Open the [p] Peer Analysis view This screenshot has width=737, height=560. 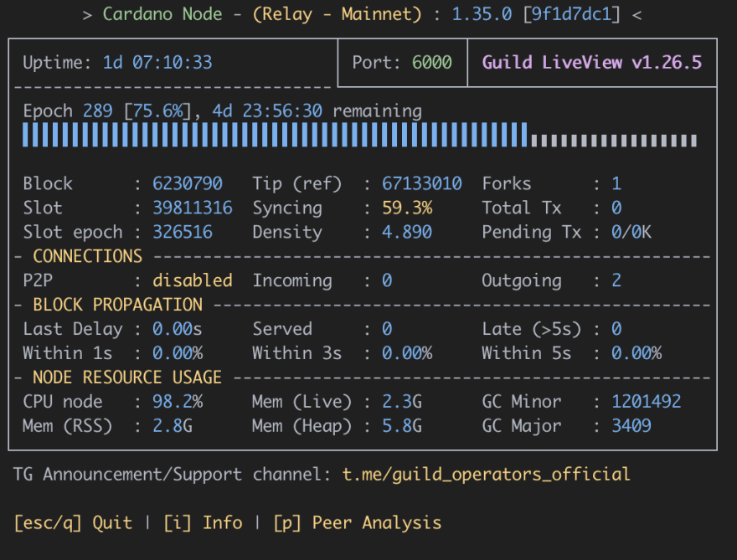pyautogui.click(x=358, y=522)
